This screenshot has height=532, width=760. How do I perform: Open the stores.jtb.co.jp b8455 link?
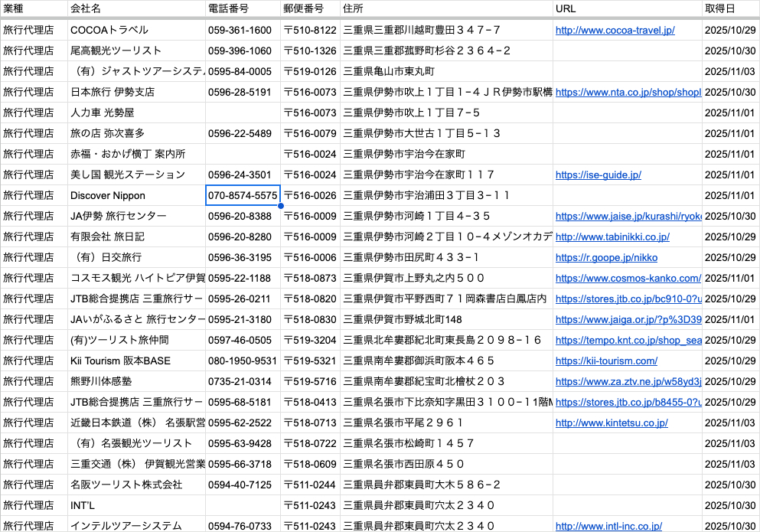(x=628, y=402)
